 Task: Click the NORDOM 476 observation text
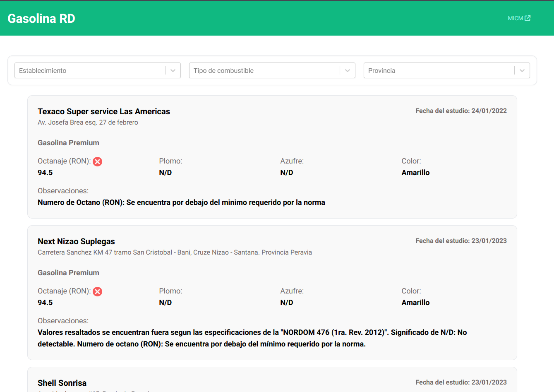252,338
